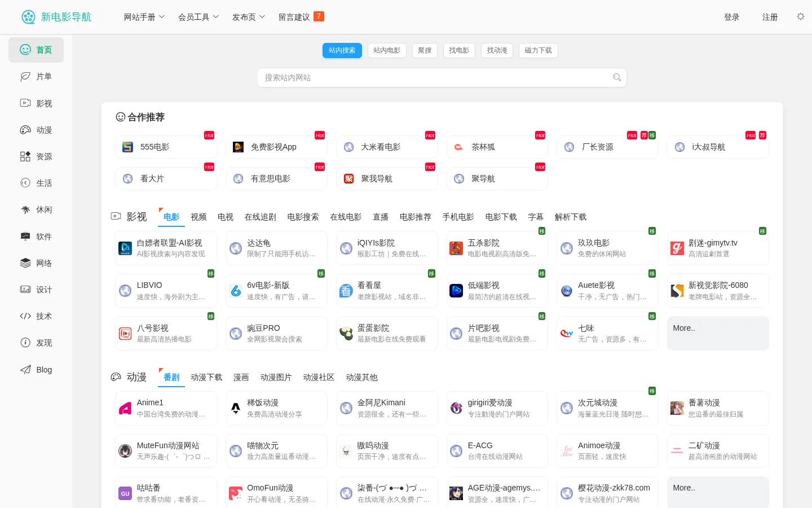Open 留言建议 with badge 7
The image size is (812, 508).
click(301, 17)
